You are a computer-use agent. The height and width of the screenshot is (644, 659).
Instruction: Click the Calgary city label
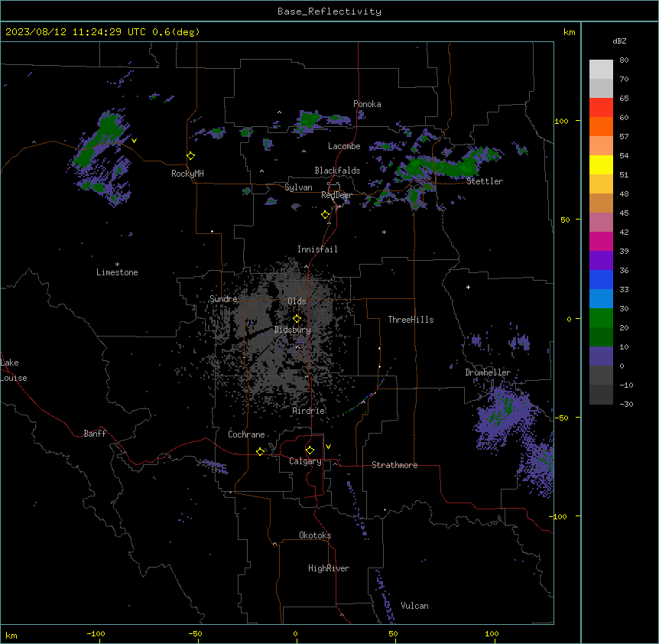305,461
